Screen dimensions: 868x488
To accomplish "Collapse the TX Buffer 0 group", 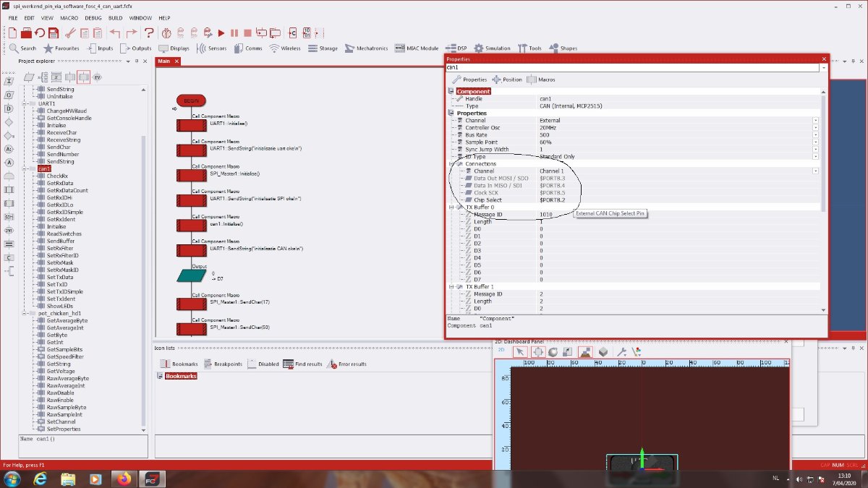I will [451, 207].
